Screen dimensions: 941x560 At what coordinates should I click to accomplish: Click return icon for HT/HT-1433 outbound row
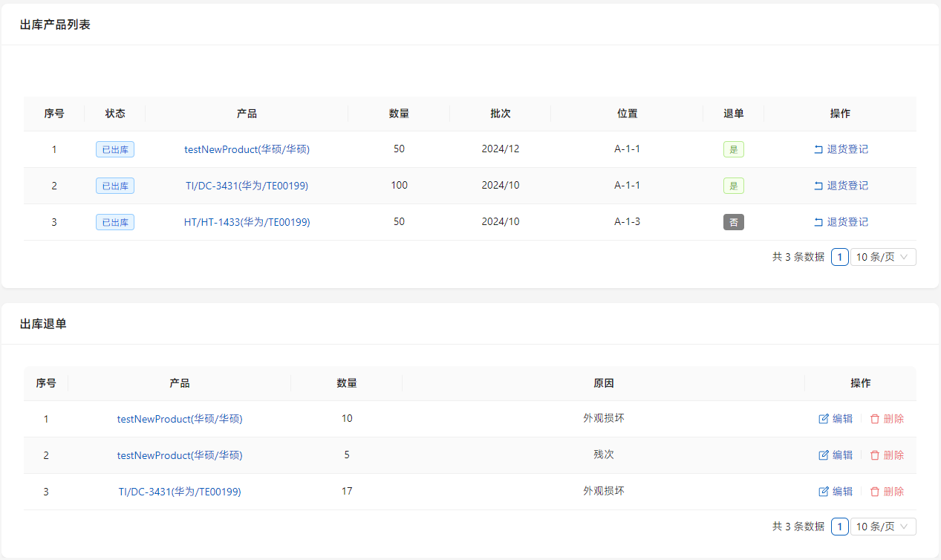[x=818, y=222]
